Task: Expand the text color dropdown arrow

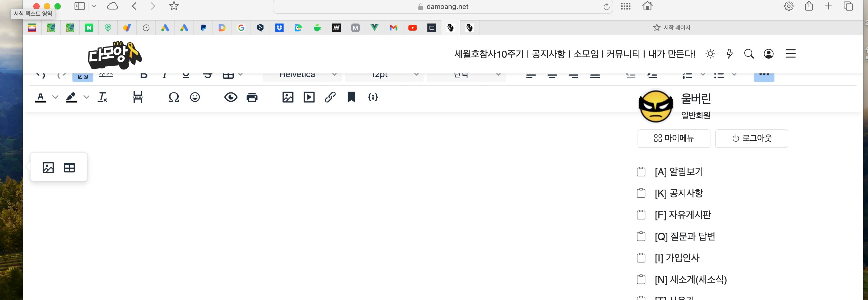Action: click(x=55, y=97)
